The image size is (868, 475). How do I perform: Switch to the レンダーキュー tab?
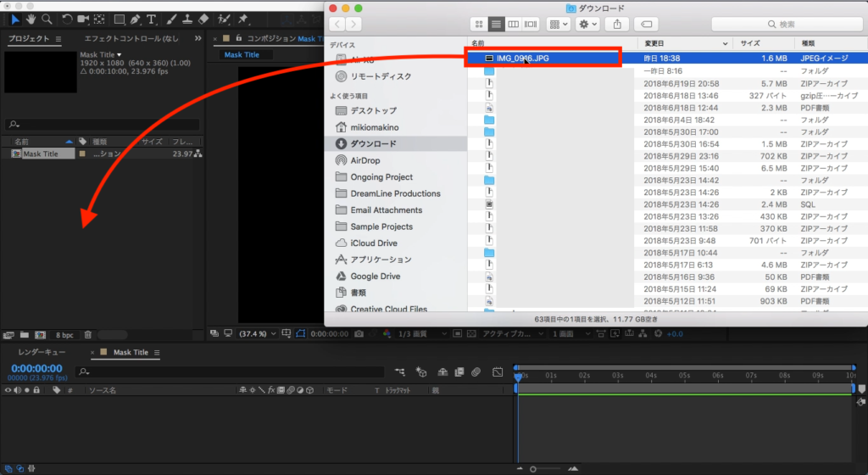pos(42,352)
